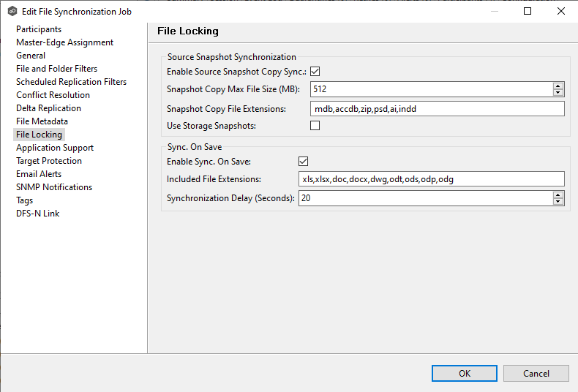This screenshot has width=578, height=392.
Task: Maximize the Edit File Synchronization Job window
Action: click(528, 11)
